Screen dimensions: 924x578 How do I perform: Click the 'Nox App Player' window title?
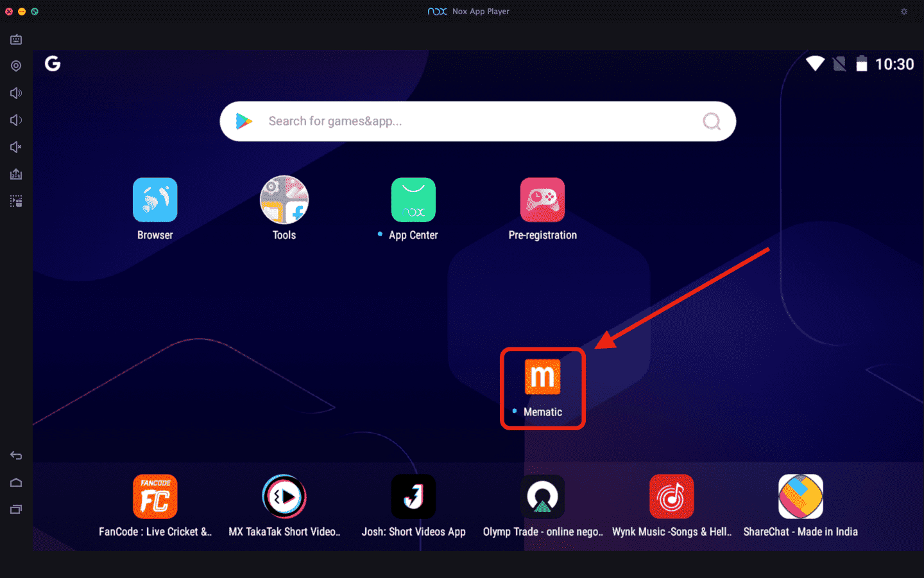point(481,12)
